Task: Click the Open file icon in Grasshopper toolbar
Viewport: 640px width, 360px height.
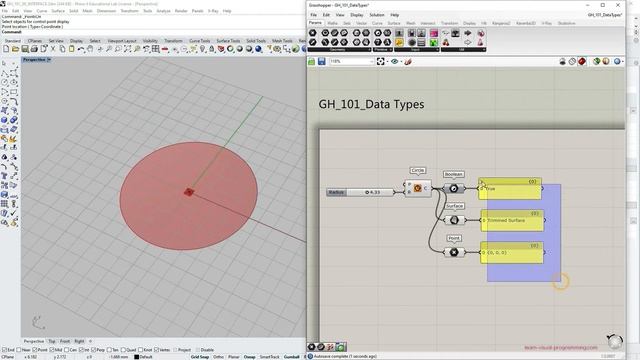Action: tap(311, 61)
